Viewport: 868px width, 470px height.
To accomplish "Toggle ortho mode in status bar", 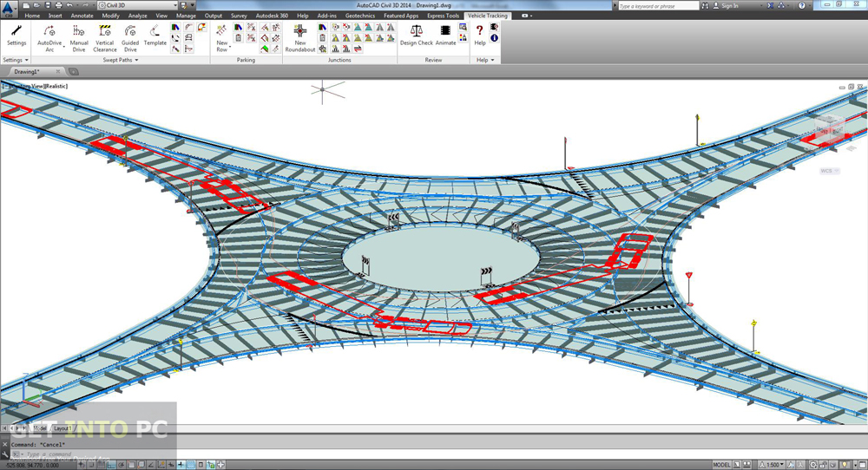I will tap(111, 465).
